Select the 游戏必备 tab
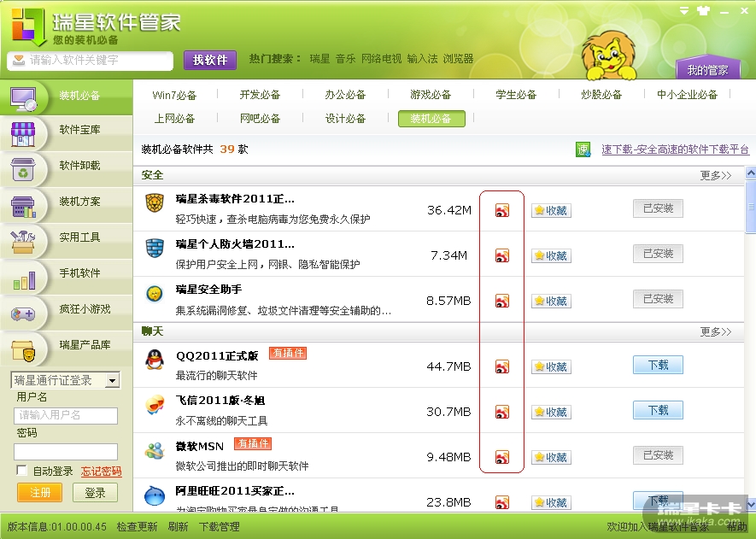 point(431,95)
